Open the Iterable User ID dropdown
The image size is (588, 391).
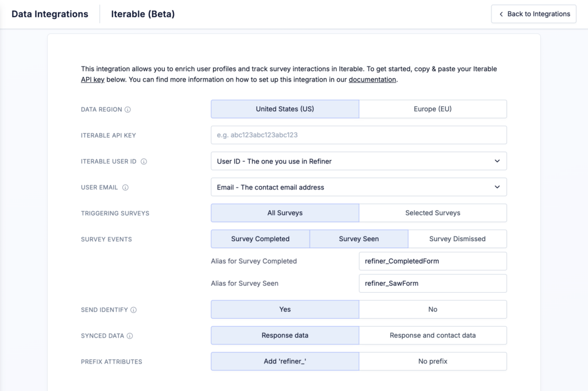coord(358,161)
